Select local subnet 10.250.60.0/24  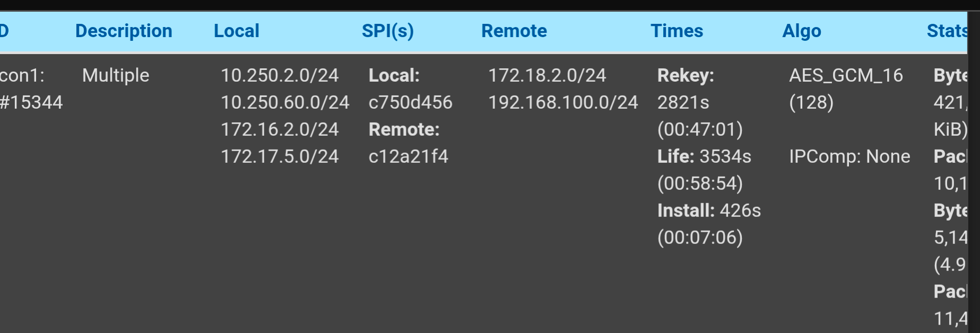point(285,102)
